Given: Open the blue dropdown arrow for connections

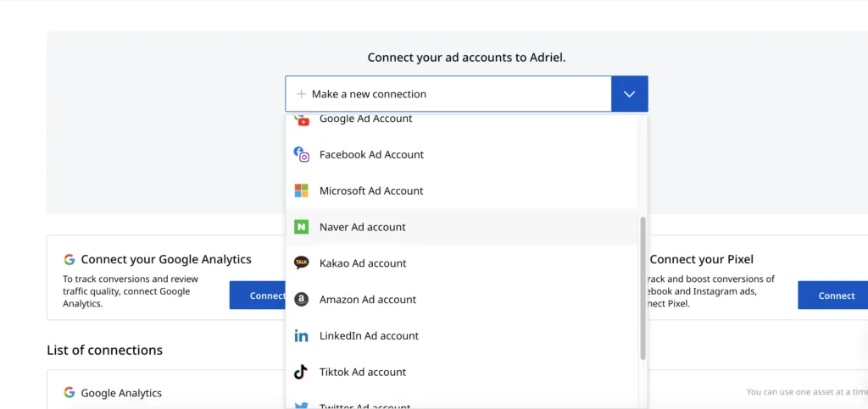Looking at the screenshot, I should (630, 94).
